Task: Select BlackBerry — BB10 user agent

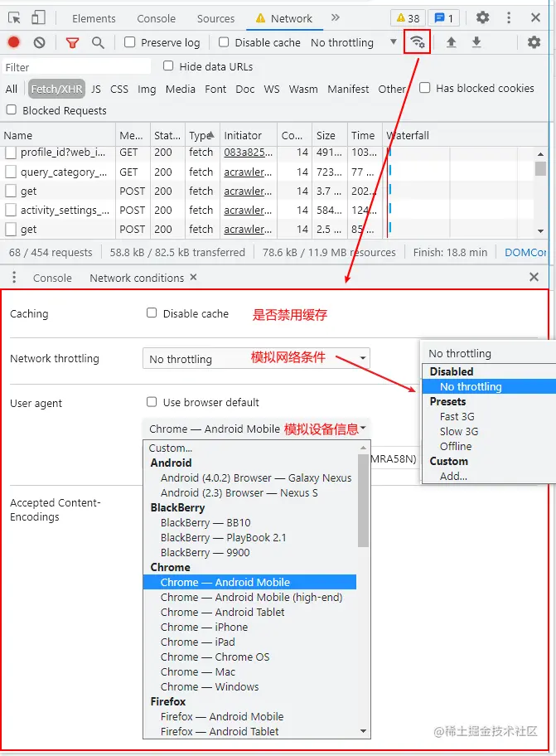Action: click(x=205, y=522)
